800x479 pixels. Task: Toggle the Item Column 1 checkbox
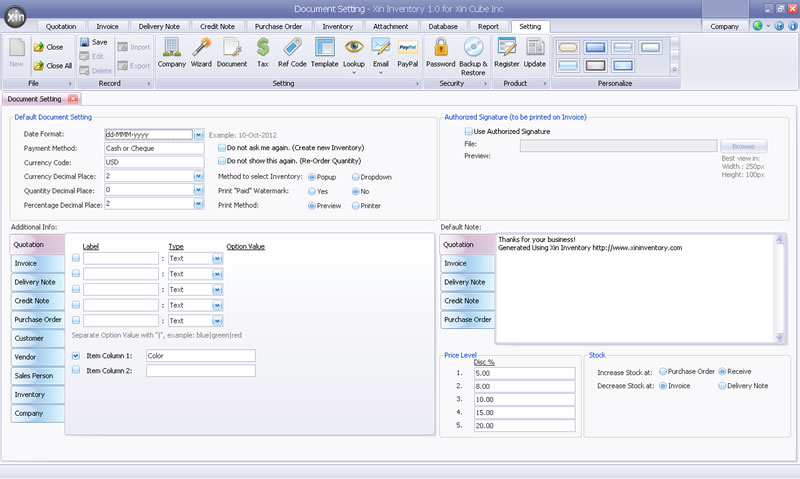tap(76, 356)
